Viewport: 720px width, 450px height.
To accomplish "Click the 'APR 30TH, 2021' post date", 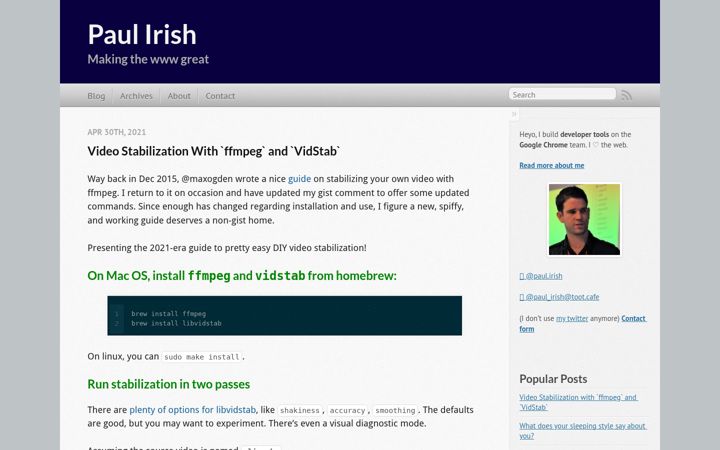I will coord(117,132).
